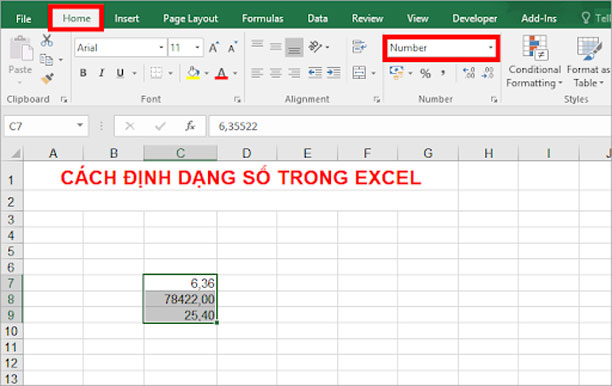The image size is (612, 386).
Task: Open Format as Table menu
Action: pyautogui.click(x=589, y=61)
